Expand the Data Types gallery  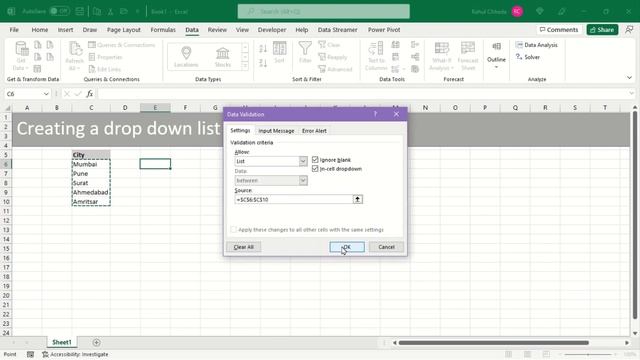(x=245, y=66)
